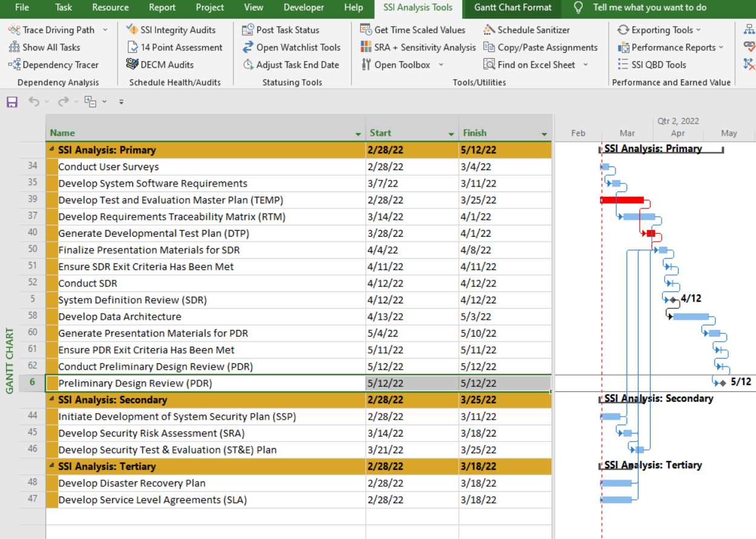756x539 pixels.
Task: Click the 5/12 PDR milestone diamond
Action: pos(723,383)
